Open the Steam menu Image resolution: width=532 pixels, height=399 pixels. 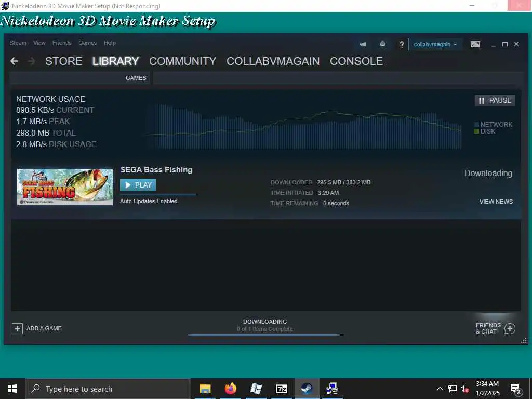pos(18,43)
